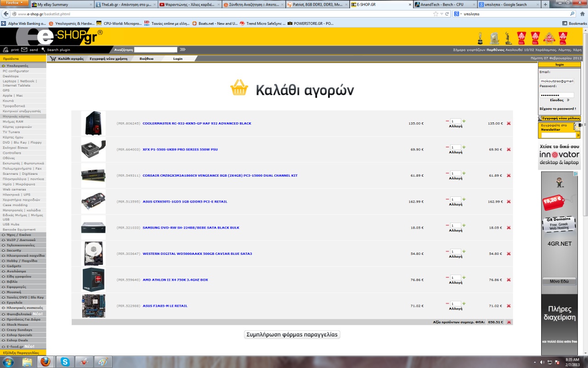Decrease CORSAIR RAM quantity red minus
588x368 pixels.
tap(447, 173)
